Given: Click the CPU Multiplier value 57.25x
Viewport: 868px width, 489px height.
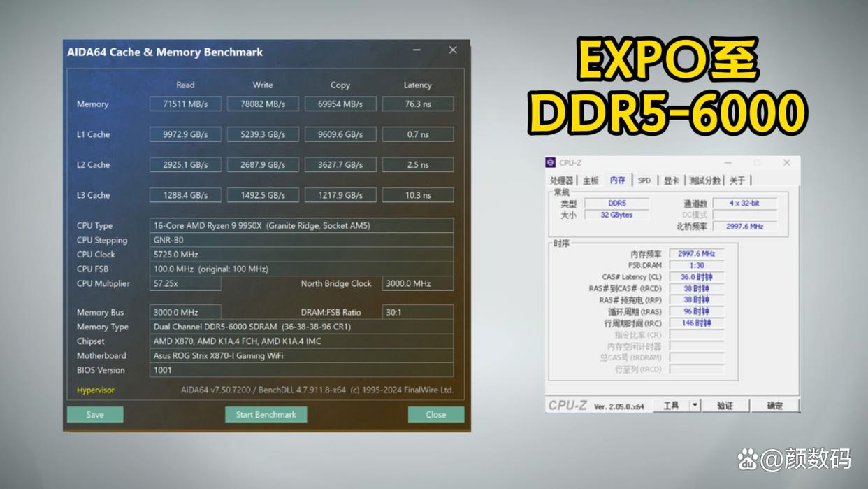Looking at the screenshot, I should click(185, 283).
